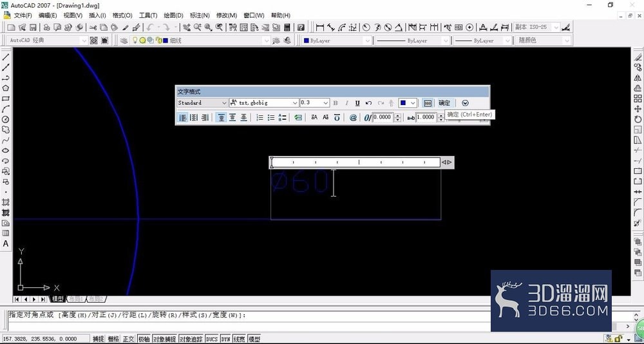Select the Circle draw tool
This screenshot has width=644, height=344.
click(x=6, y=119)
